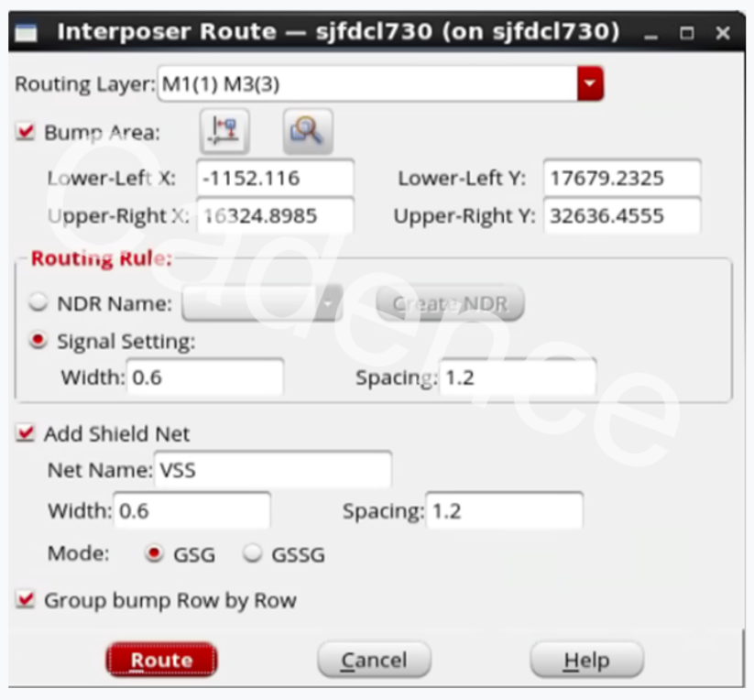Click the Cancel button
This screenshot has width=754, height=700.
click(x=374, y=660)
